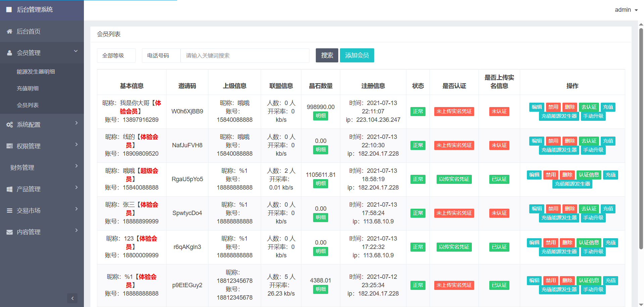
Task: Click the 添加会员 button
Action: pos(357,55)
